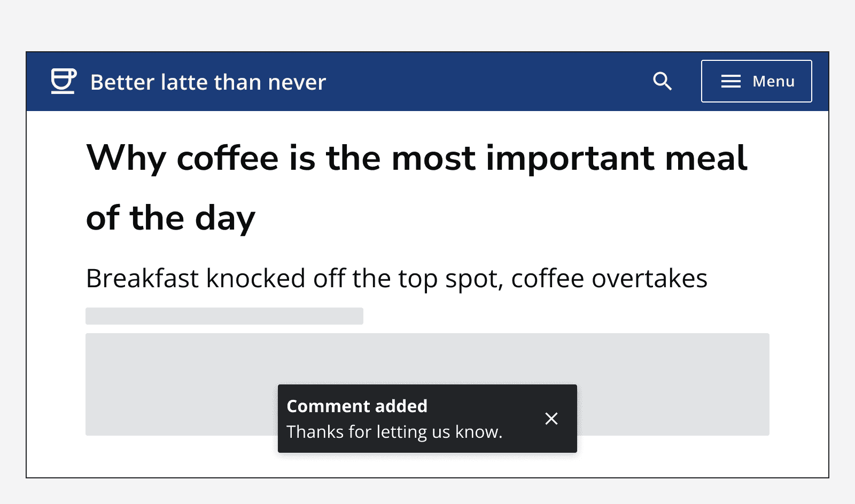
Task: Activate search via the header search icon
Action: [x=663, y=81]
